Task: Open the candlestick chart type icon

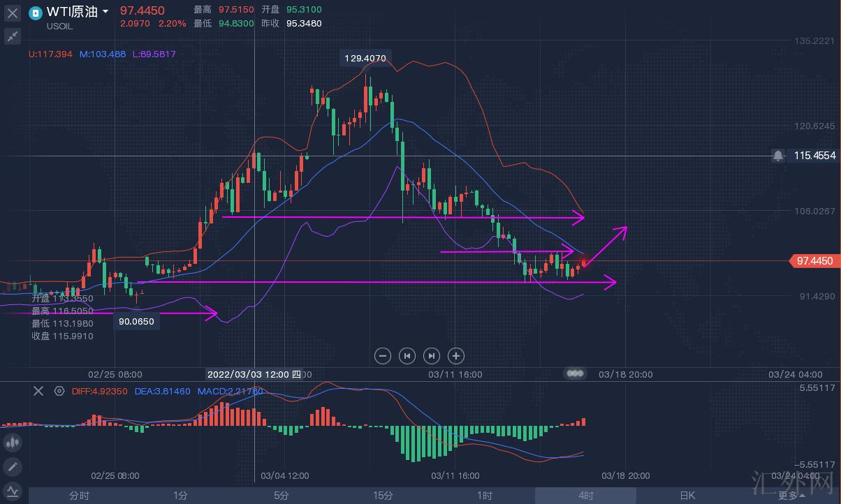Action: pos(13,442)
